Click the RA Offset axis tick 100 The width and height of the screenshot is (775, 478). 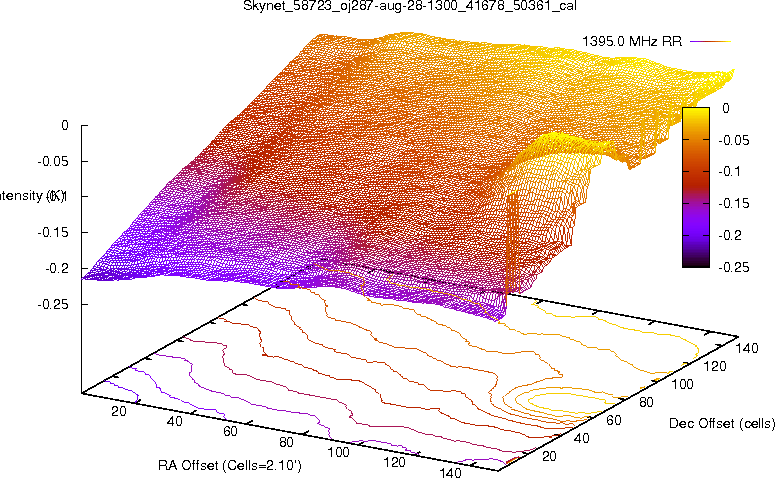point(339,452)
